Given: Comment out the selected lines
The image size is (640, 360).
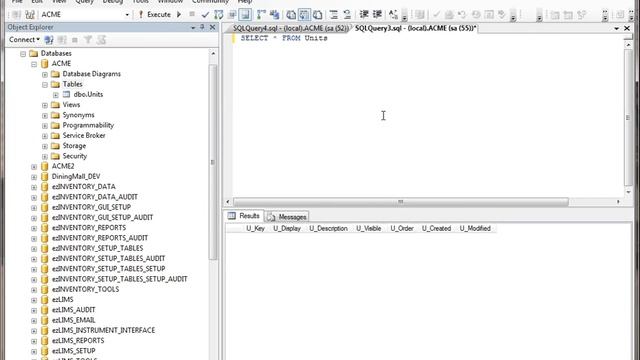Looking at the screenshot, I should pos(333,15).
